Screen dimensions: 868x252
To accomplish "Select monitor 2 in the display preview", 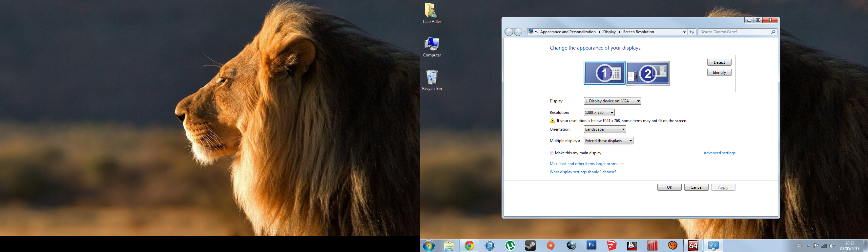I will coord(648,73).
